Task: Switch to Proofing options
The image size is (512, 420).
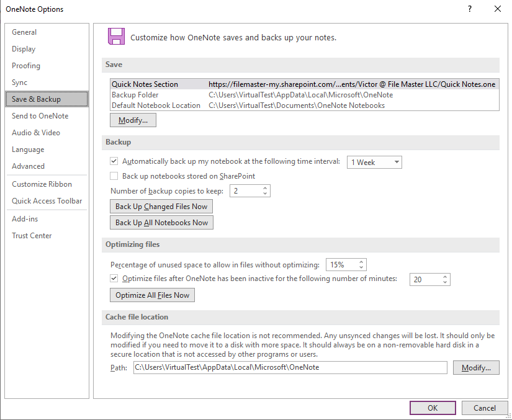Action: click(47, 66)
